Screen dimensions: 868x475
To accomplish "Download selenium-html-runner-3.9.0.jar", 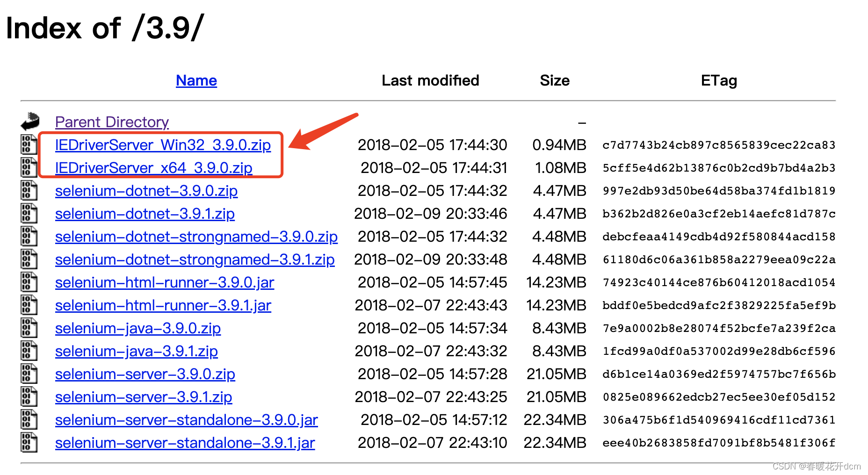I will click(165, 282).
